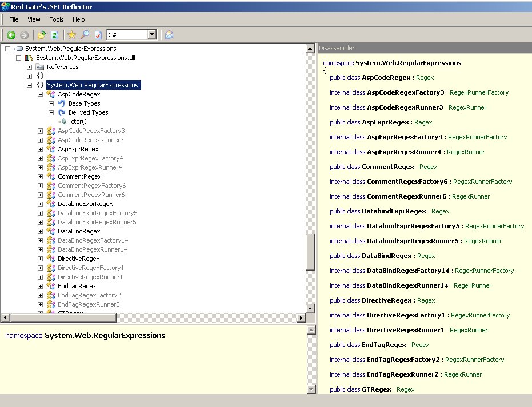The height and width of the screenshot is (407, 532).
Task: Click the EndTagRegexRunner2 class icon
Action: 51,305
